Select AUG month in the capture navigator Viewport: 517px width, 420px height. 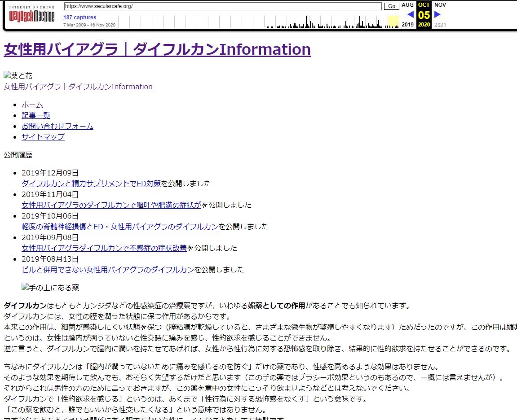pos(407,5)
